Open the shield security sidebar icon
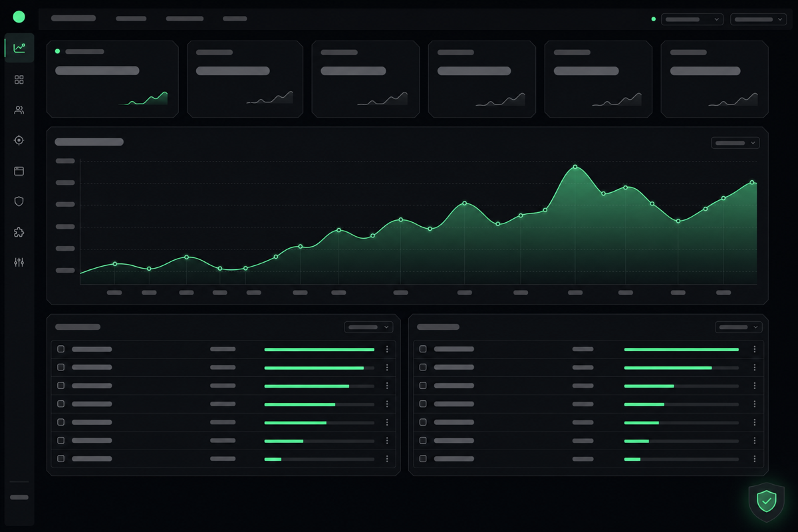This screenshot has height=532, width=798. pos(19,201)
